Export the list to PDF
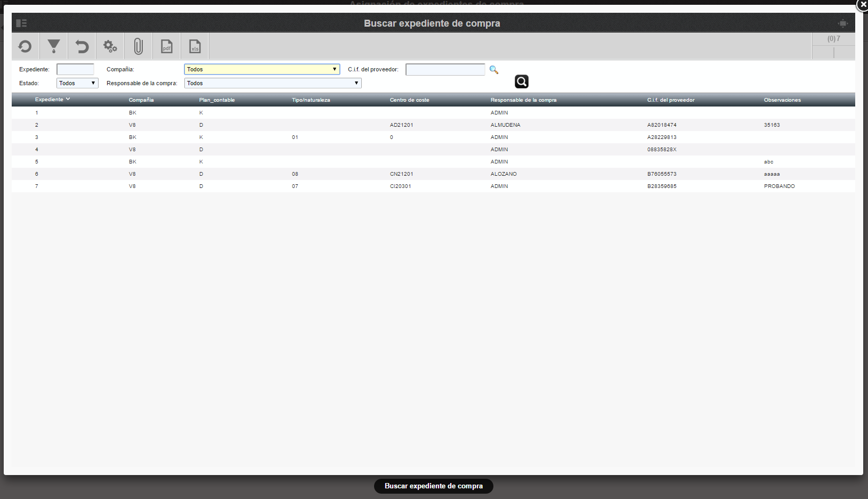The height and width of the screenshot is (499, 868). (x=167, y=46)
